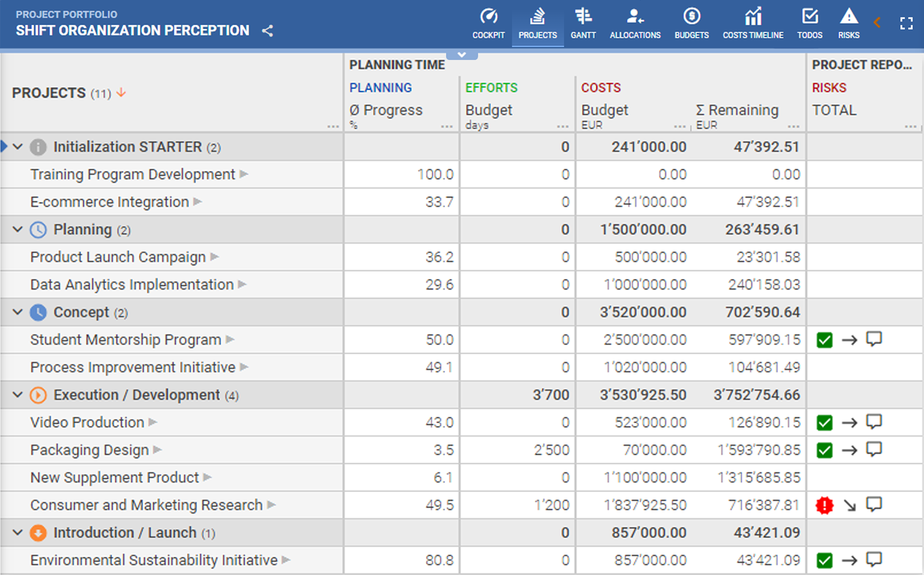This screenshot has height=575, width=924.
Task: Collapse the Introduction / Launch group
Action: (x=17, y=532)
